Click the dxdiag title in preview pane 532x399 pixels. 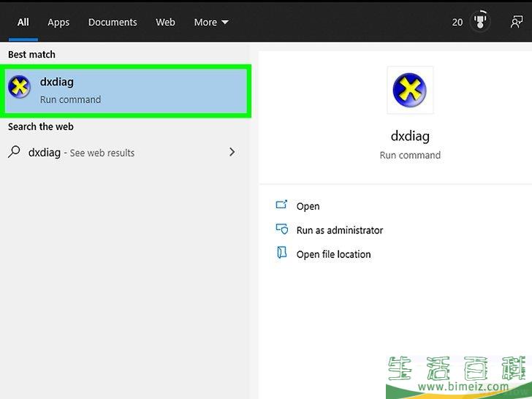click(x=410, y=136)
